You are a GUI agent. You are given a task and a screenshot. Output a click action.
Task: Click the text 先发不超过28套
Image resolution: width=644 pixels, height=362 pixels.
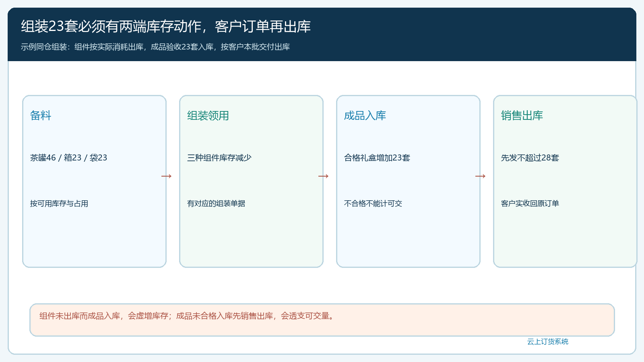coord(530,158)
